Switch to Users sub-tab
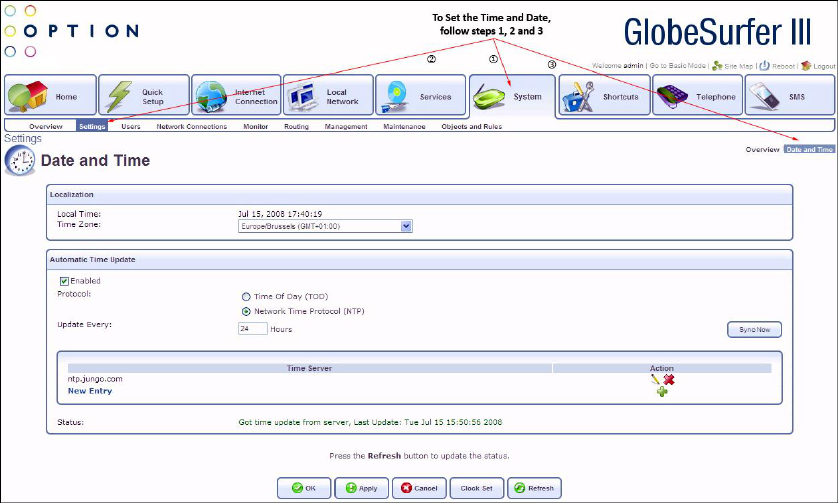This screenshot has width=838, height=503. (130, 127)
